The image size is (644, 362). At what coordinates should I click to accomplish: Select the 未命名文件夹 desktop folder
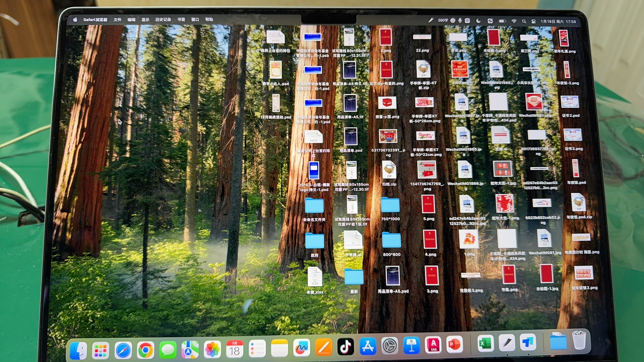[x=314, y=210]
